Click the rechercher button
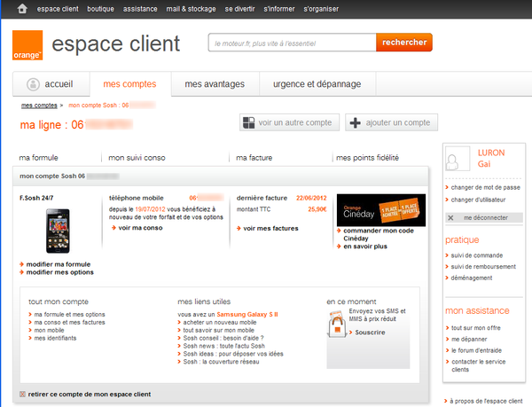Viewport: 532px width, 407px height. pos(404,43)
